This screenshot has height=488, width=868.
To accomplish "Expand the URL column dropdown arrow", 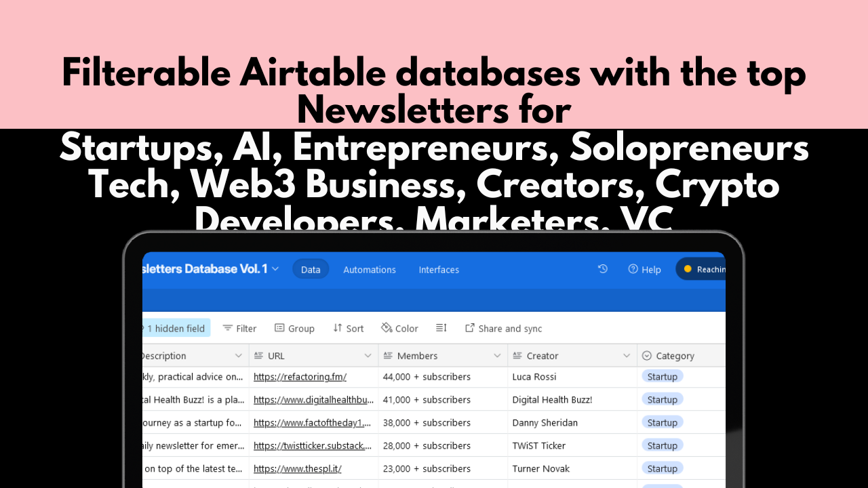I will pos(368,356).
